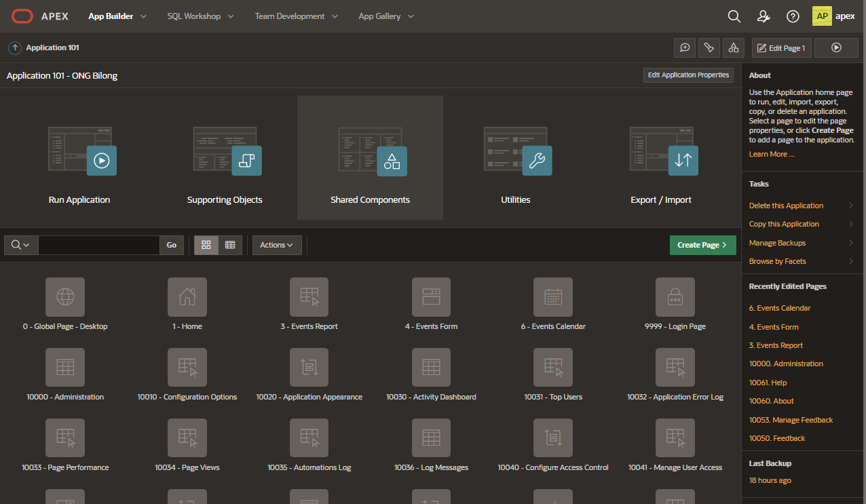Screen dimensions: 866x504
Task: Click Edit Application Properties button
Action: (x=688, y=75)
